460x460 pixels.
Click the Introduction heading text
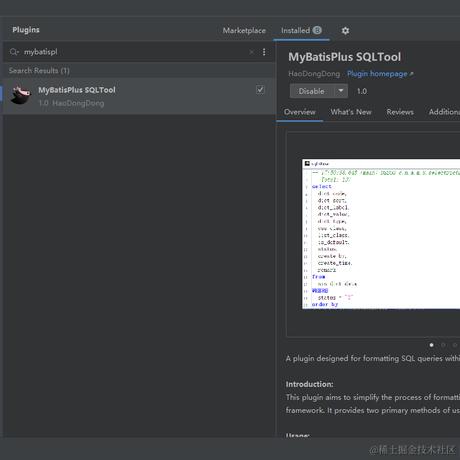coord(309,384)
